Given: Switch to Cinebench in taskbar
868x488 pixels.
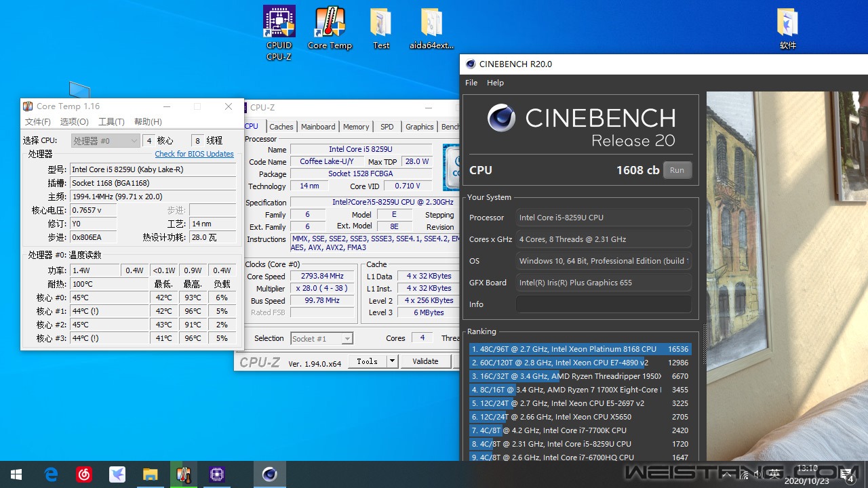Looking at the screenshot, I should click(270, 474).
